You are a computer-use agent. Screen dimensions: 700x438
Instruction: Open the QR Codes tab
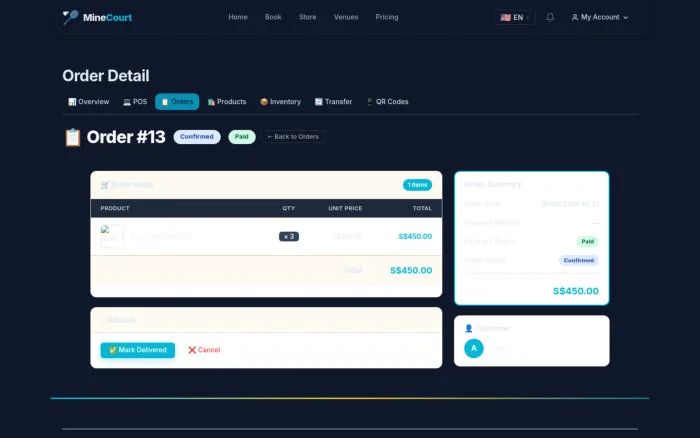tap(388, 102)
